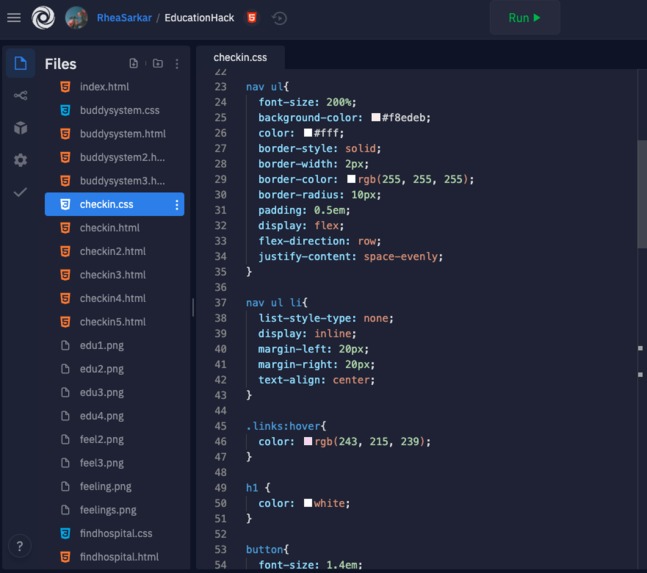Viewport: 647px width, 573px height.
Task: Open the help question mark button
Action: click(19, 546)
